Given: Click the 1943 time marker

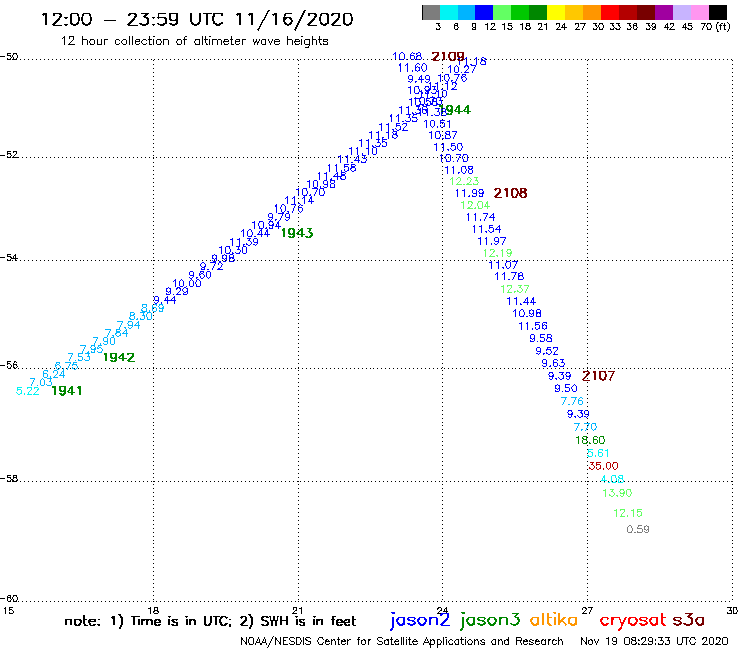Looking at the screenshot, I should pyautogui.click(x=297, y=233).
